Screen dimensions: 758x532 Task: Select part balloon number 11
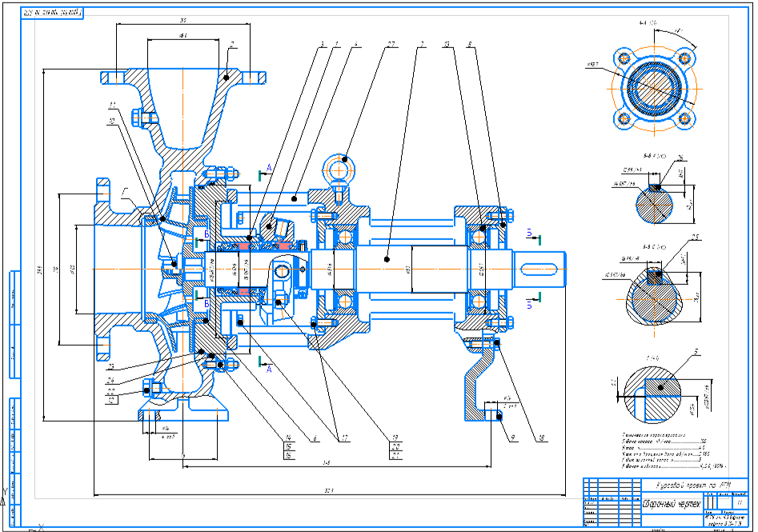112,105
